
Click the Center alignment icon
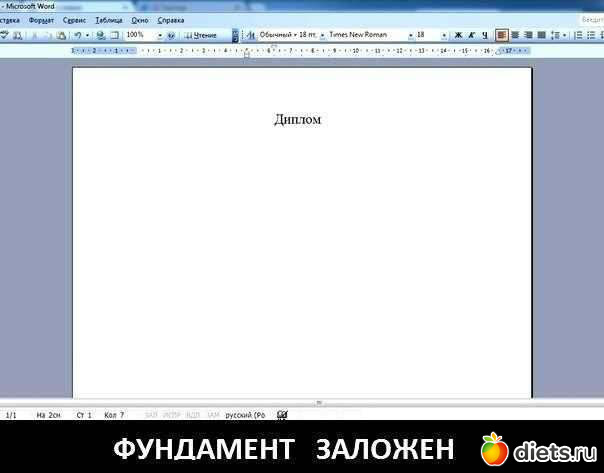tap(516, 35)
